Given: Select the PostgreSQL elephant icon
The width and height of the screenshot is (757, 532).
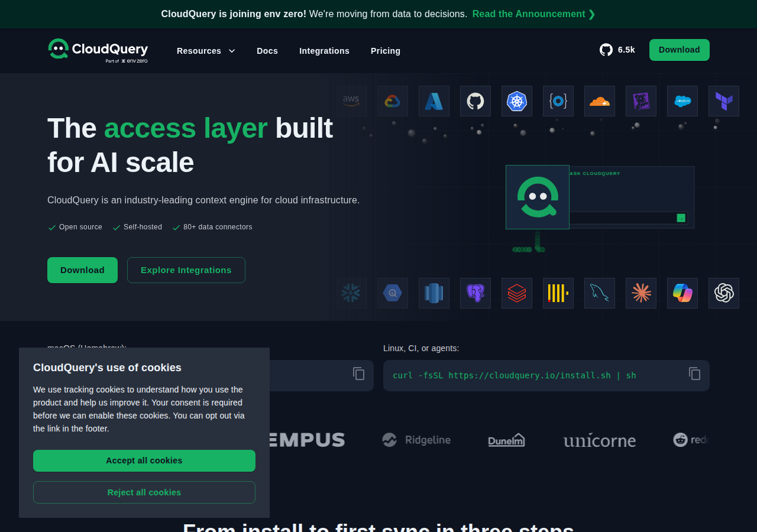Looking at the screenshot, I should coord(475,293).
